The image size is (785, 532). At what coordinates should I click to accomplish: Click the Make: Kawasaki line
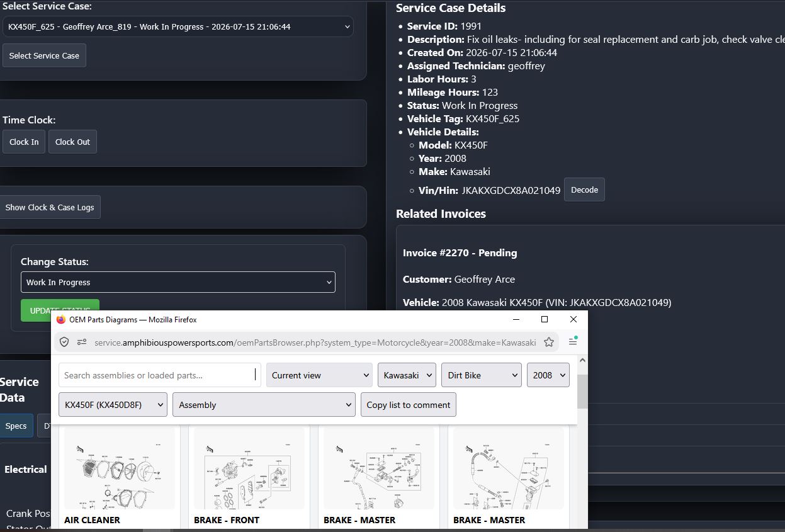click(455, 171)
